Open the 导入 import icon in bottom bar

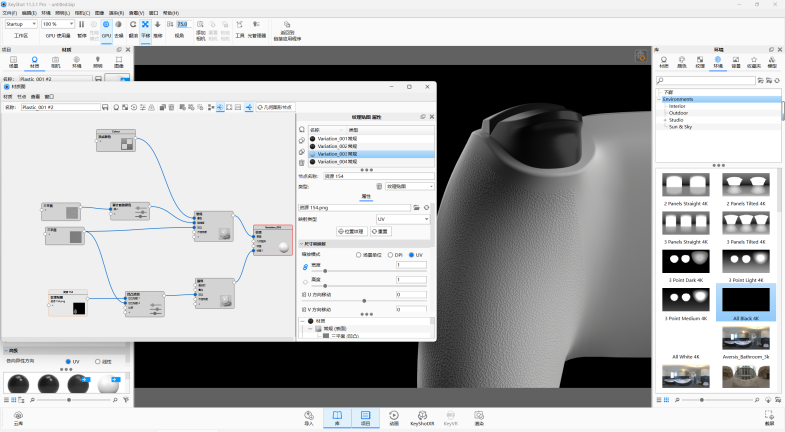(x=309, y=416)
